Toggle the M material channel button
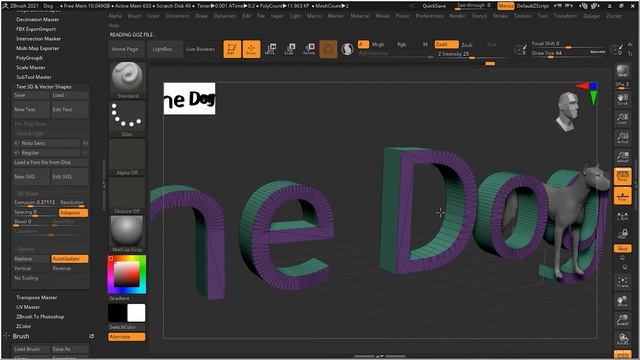 pos(425,44)
